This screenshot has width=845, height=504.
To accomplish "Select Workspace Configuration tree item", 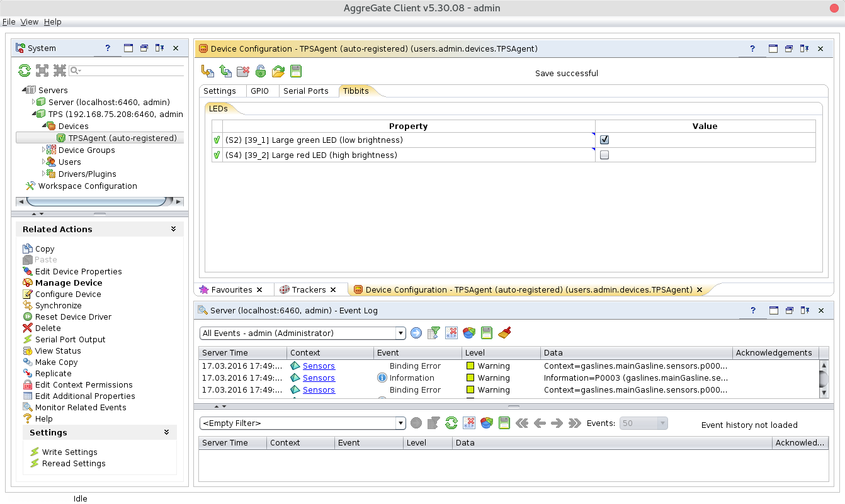I will pos(88,186).
